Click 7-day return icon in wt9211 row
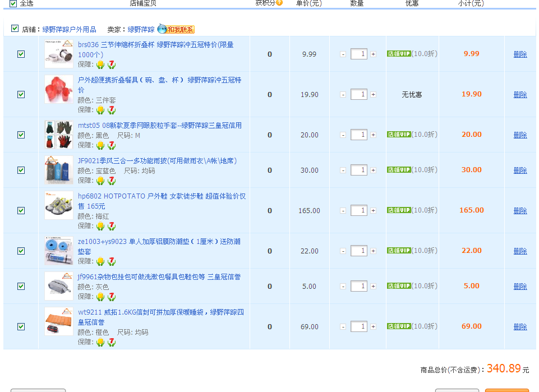539x392 pixels. click(112, 342)
